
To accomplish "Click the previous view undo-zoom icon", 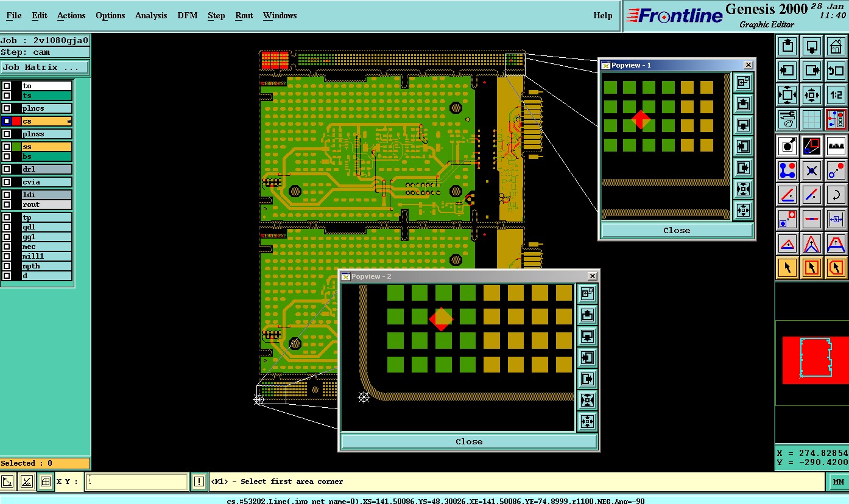I will (x=836, y=71).
